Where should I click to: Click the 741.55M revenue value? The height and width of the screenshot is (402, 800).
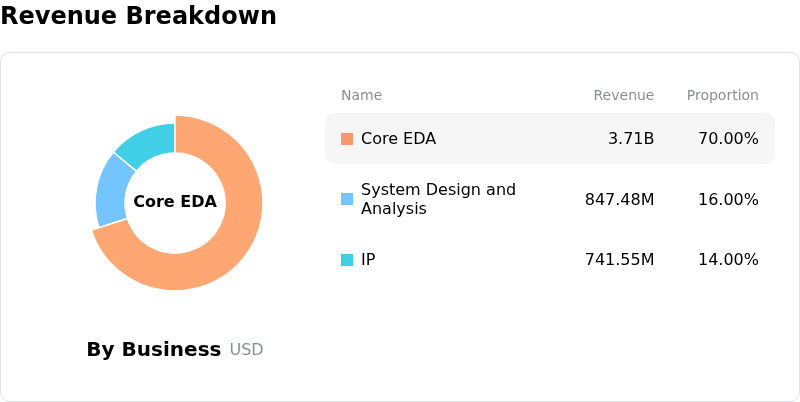click(619, 260)
